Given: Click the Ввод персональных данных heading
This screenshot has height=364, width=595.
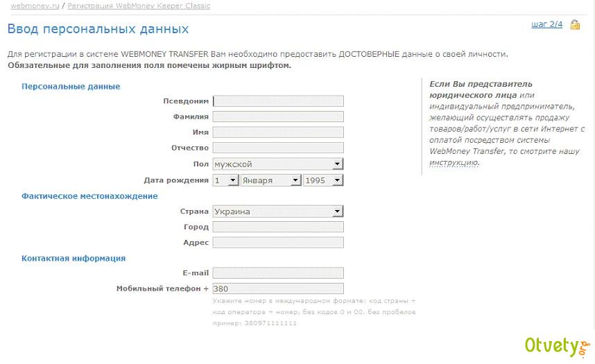Looking at the screenshot, I should pos(98,30).
